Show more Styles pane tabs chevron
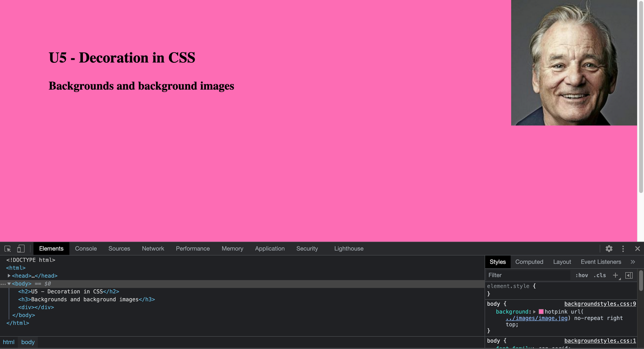This screenshot has width=644, height=349. [x=633, y=262]
